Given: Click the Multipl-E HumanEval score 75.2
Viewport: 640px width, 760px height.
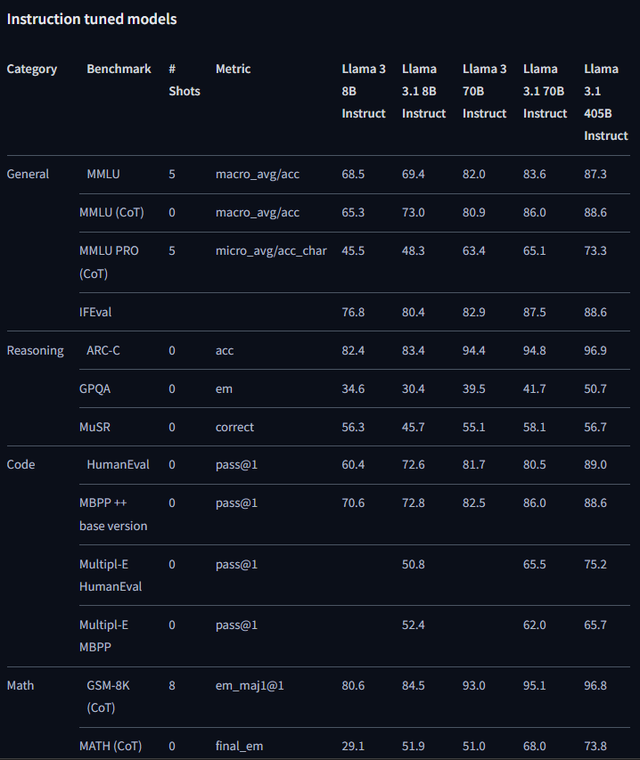Looking at the screenshot, I should [595, 564].
